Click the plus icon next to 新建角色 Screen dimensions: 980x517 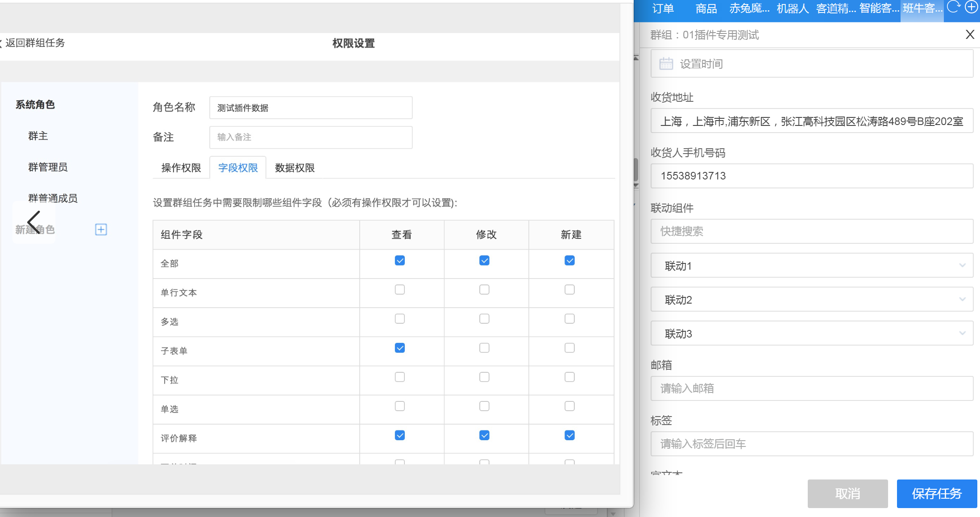coord(101,229)
